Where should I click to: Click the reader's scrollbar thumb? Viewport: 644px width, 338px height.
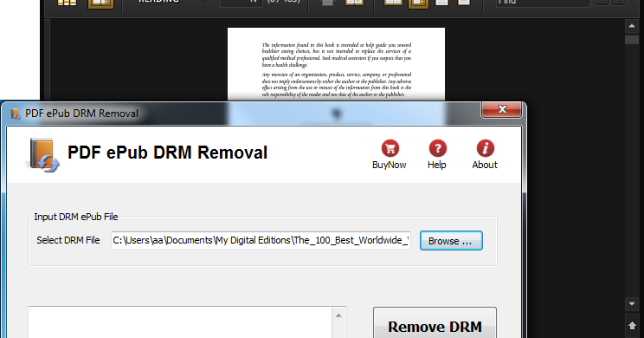pos(632,40)
